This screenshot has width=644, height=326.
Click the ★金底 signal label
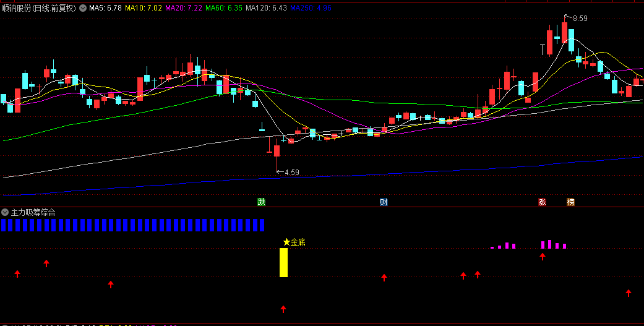(294, 242)
